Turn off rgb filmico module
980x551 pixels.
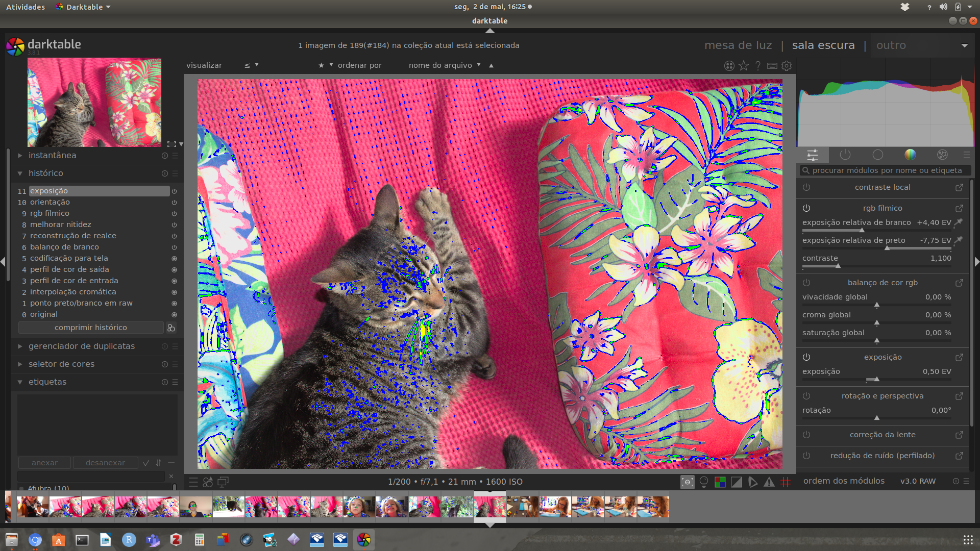coord(806,208)
